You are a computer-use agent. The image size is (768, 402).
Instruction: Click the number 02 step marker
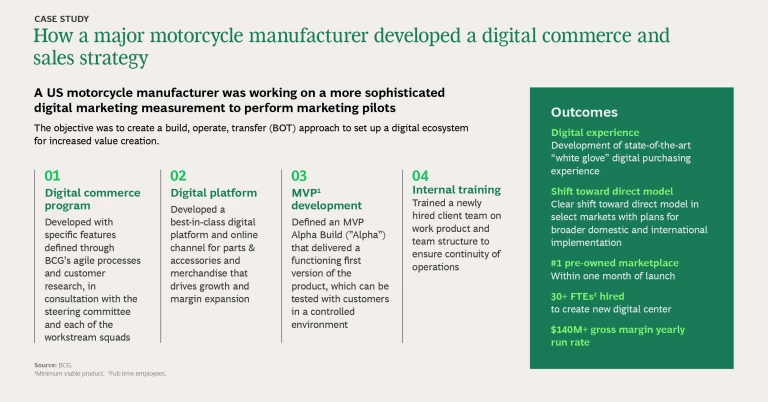tap(178, 175)
